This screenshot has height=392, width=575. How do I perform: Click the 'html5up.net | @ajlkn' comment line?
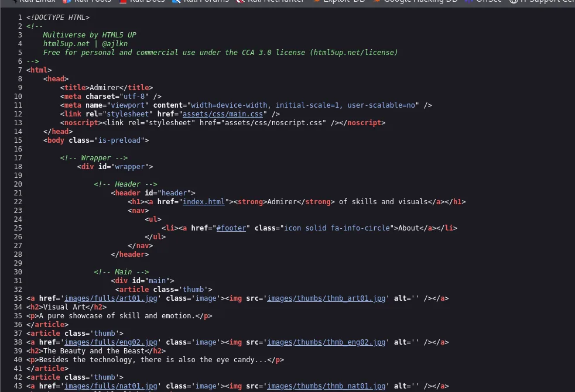[x=85, y=44]
